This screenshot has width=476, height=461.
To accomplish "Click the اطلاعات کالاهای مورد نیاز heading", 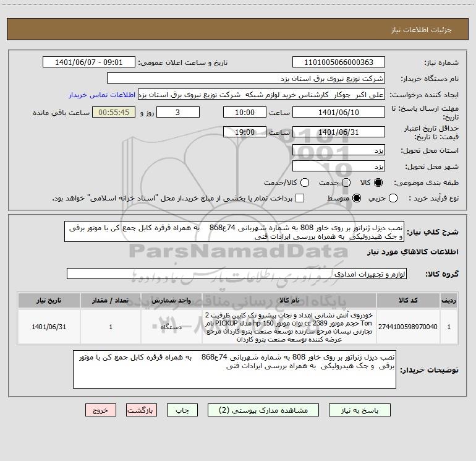I will (x=413, y=252).
